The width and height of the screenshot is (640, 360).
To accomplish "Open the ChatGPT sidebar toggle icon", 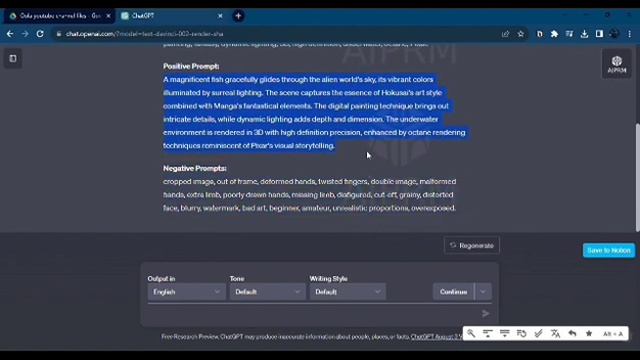I will click(x=13, y=59).
